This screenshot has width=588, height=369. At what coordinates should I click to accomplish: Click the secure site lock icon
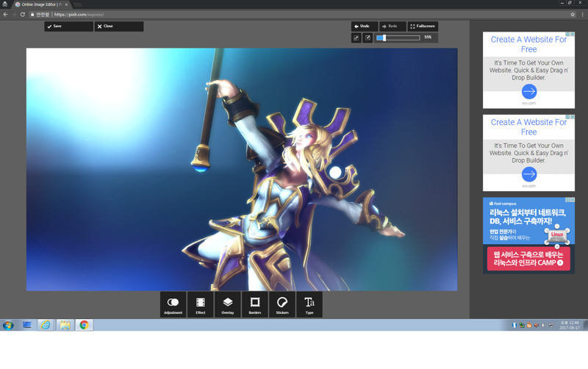[x=32, y=15]
